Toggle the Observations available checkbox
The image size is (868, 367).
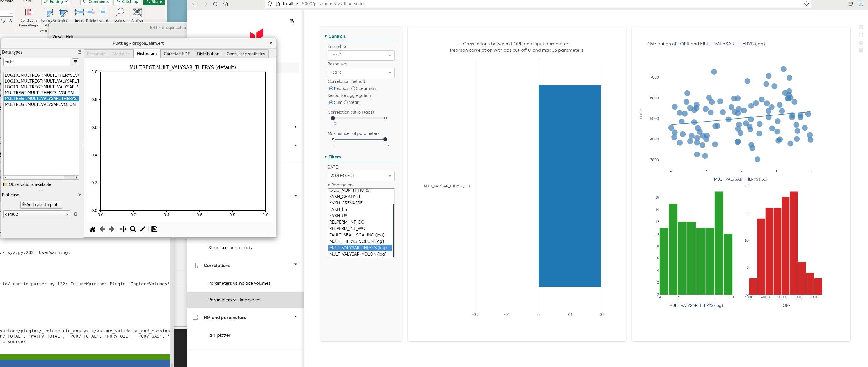coord(6,184)
